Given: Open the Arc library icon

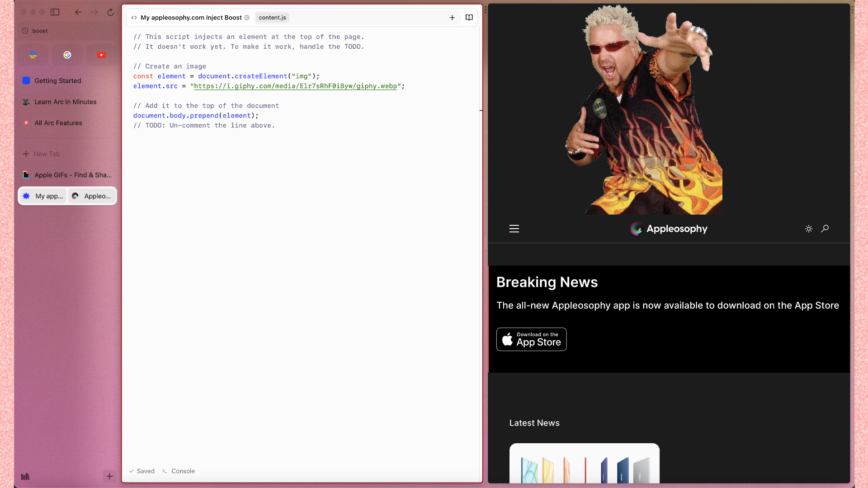Looking at the screenshot, I should tap(25, 476).
